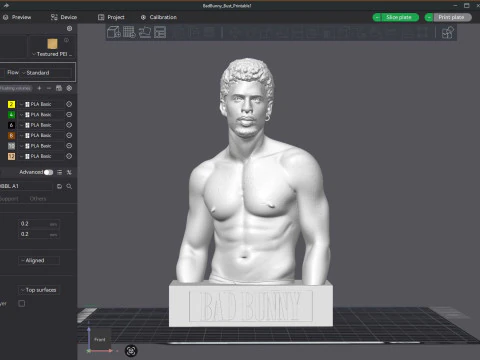Click the plus icon to add filament
This screenshot has height=360, width=480.
39,88
